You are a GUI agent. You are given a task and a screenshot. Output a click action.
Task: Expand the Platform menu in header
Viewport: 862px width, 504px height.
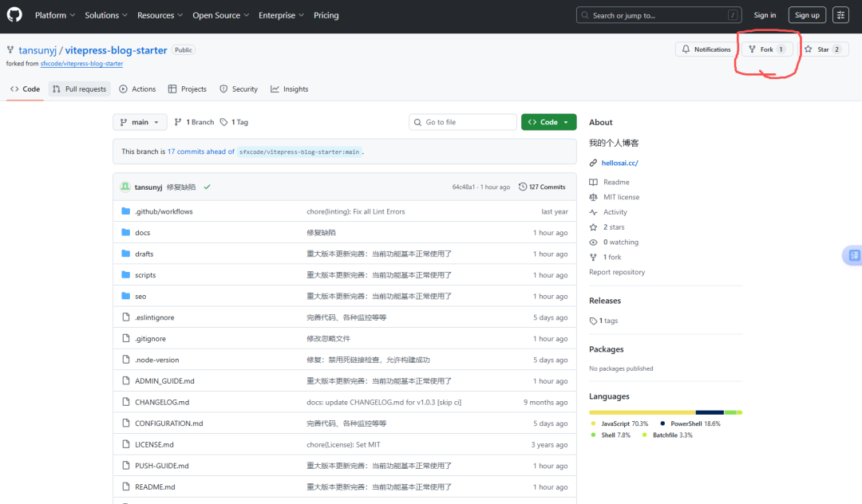tap(55, 15)
